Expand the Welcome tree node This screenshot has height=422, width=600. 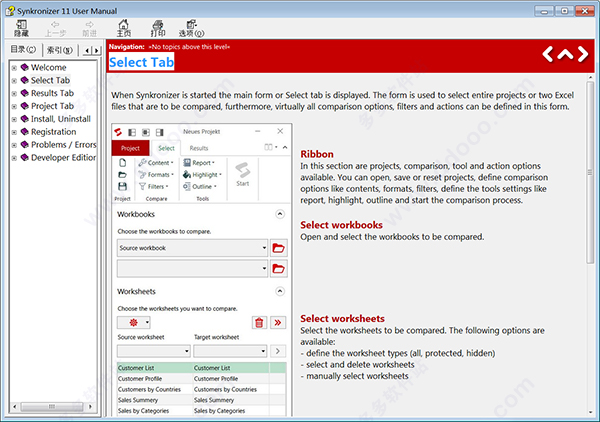tap(14, 68)
